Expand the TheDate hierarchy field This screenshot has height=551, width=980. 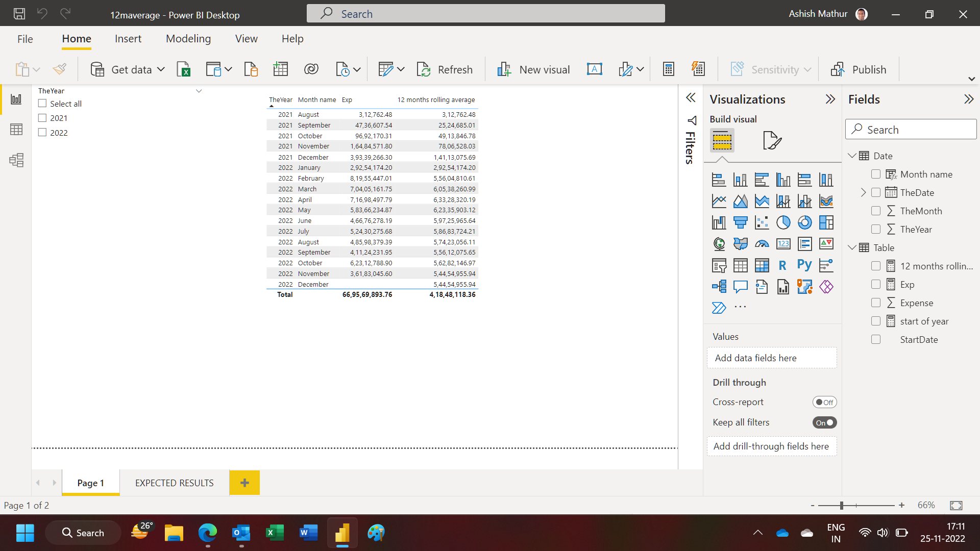863,192
